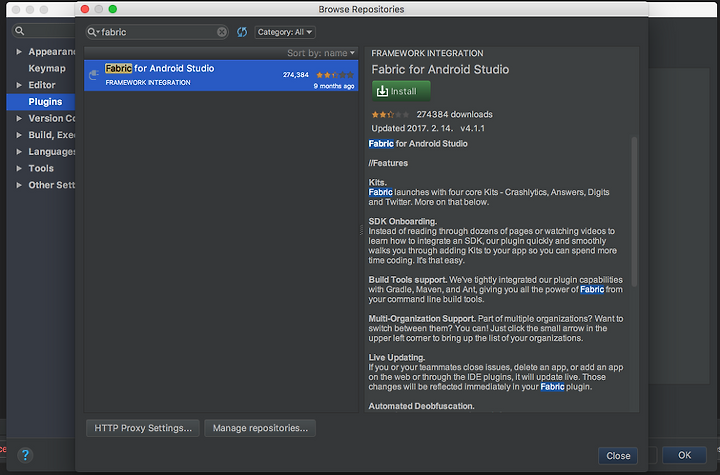Click the star rating in plugin list row
Image resolution: width=720 pixels, height=475 pixels.
(335, 75)
